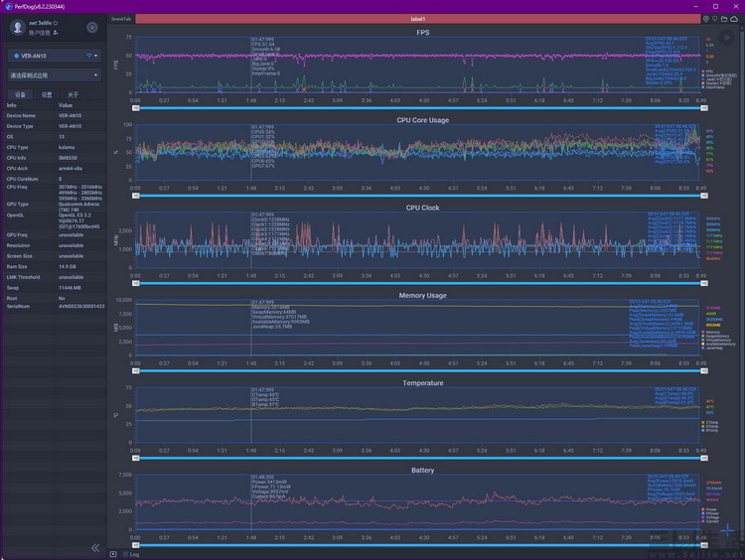Click the FPS chart range slider bar

[420, 108]
